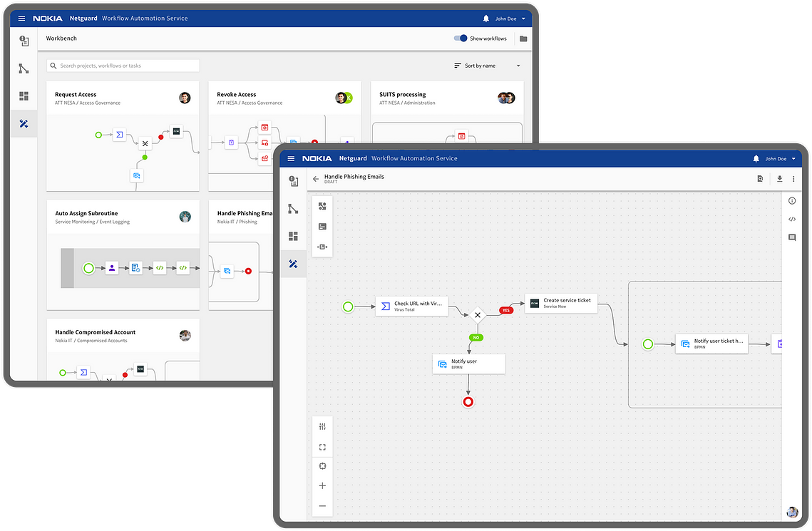Viewport: 812px width, 531px height.
Task: Select the design tools icon in Workbench sidebar
Action: pos(24,124)
